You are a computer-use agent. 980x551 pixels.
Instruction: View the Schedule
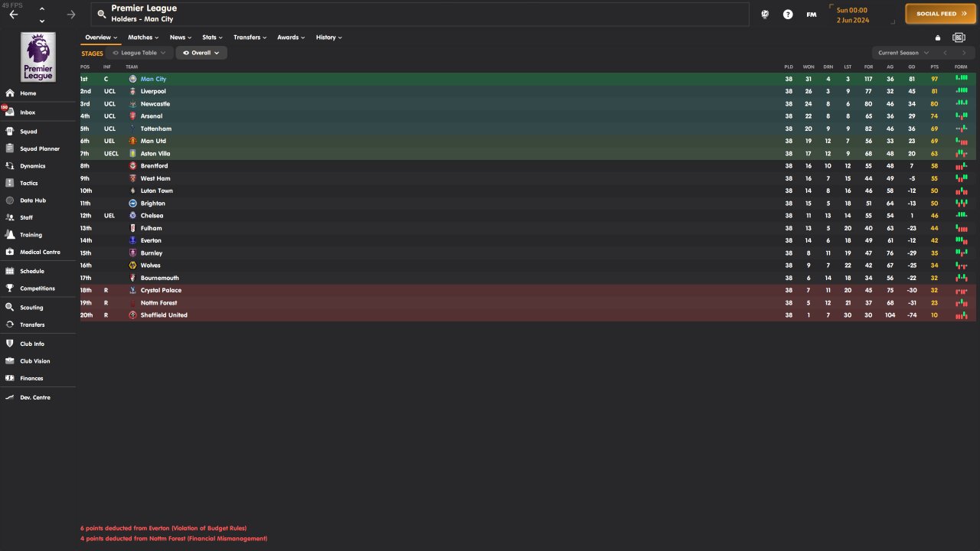click(32, 271)
